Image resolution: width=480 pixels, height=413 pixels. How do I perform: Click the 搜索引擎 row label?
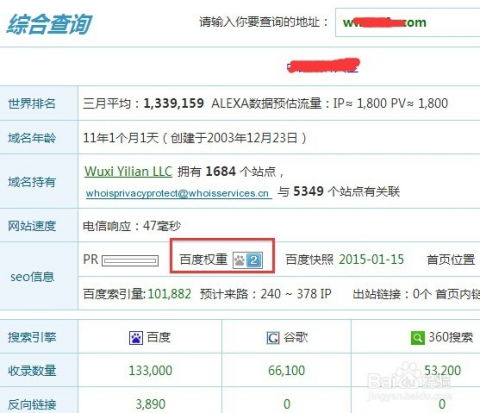[32, 338]
